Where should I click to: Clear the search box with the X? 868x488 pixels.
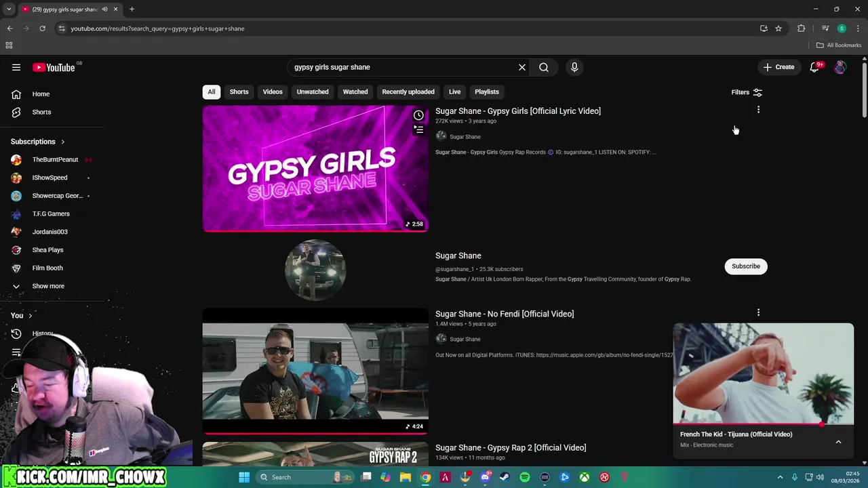[x=522, y=67]
